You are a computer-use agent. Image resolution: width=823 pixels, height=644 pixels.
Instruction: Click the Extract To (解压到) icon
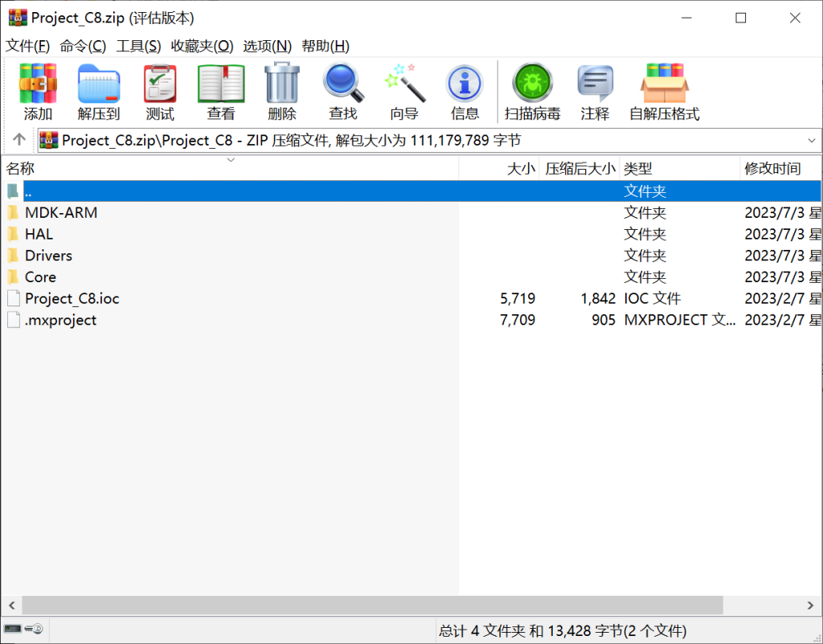click(99, 83)
